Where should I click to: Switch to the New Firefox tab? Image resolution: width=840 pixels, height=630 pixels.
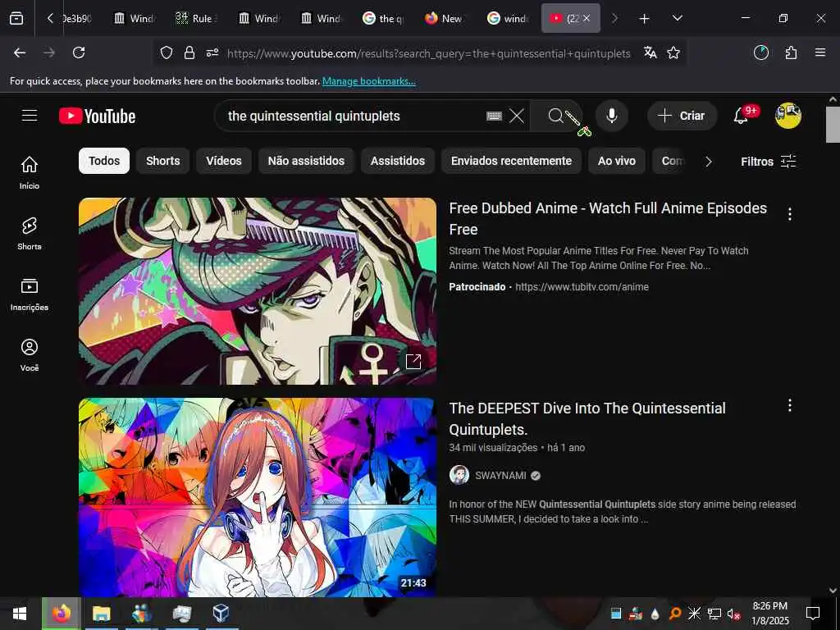pyautogui.click(x=445, y=18)
